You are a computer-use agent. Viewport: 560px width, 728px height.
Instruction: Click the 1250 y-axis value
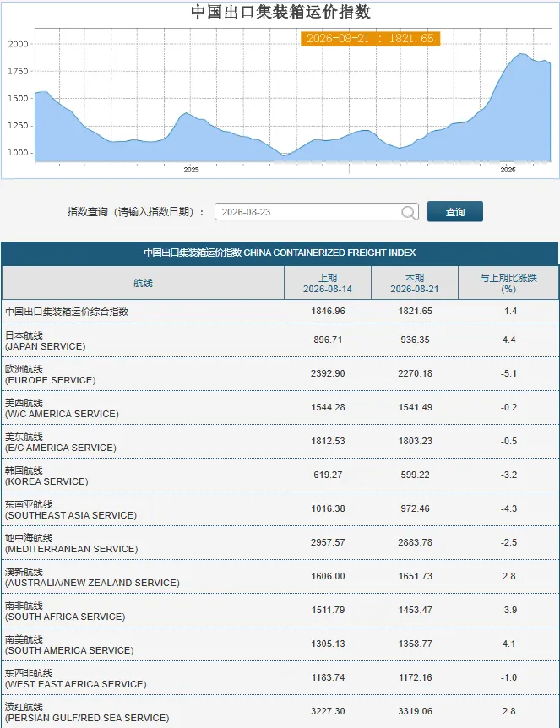[18, 125]
